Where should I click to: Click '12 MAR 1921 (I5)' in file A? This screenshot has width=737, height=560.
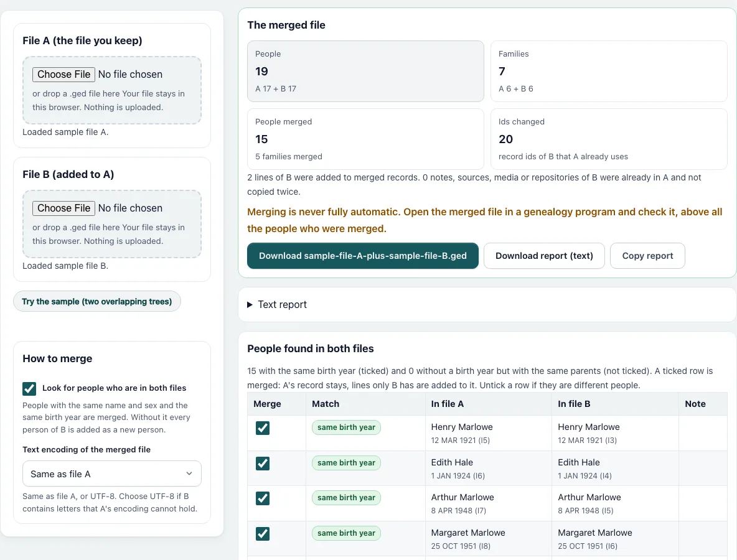461,440
